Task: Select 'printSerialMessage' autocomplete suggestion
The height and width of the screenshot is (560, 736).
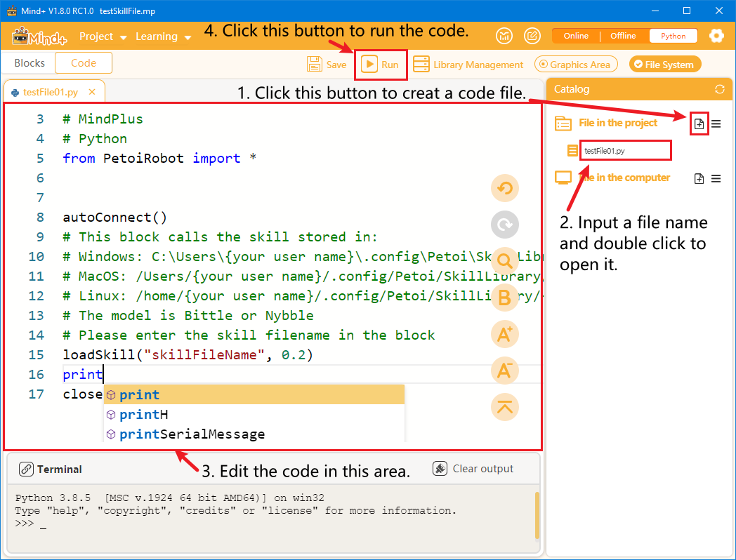Action: point(254,434)
